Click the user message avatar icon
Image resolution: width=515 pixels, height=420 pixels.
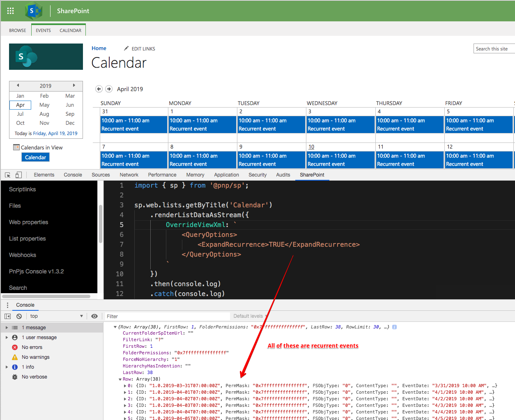[15, 337]
